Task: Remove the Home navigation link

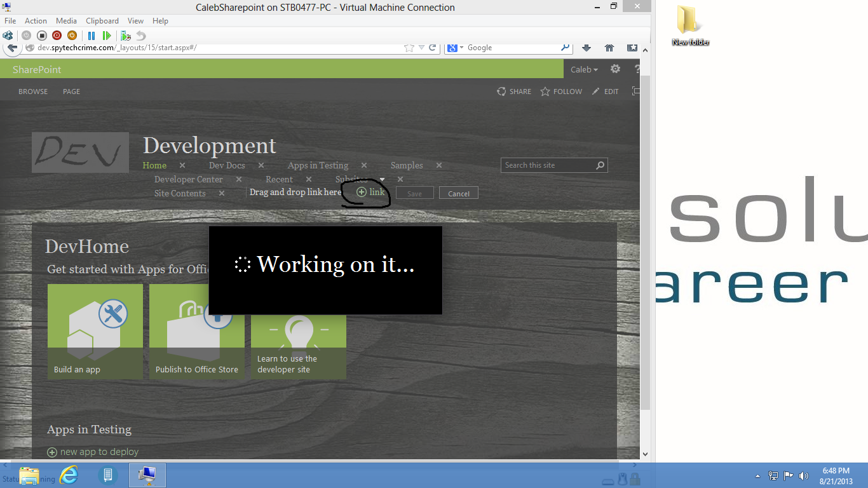Action: click(x=182, y=165)
